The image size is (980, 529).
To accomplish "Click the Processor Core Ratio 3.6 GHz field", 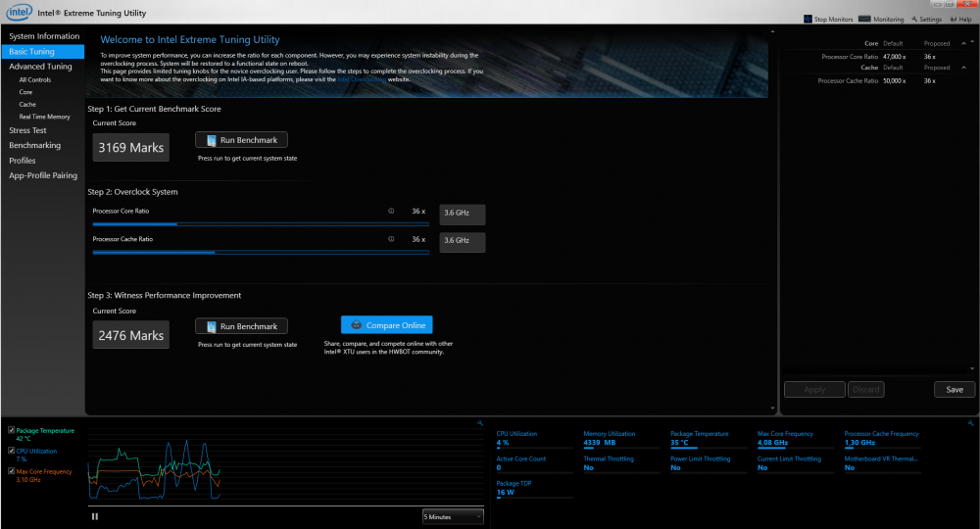I will [463, 215].
